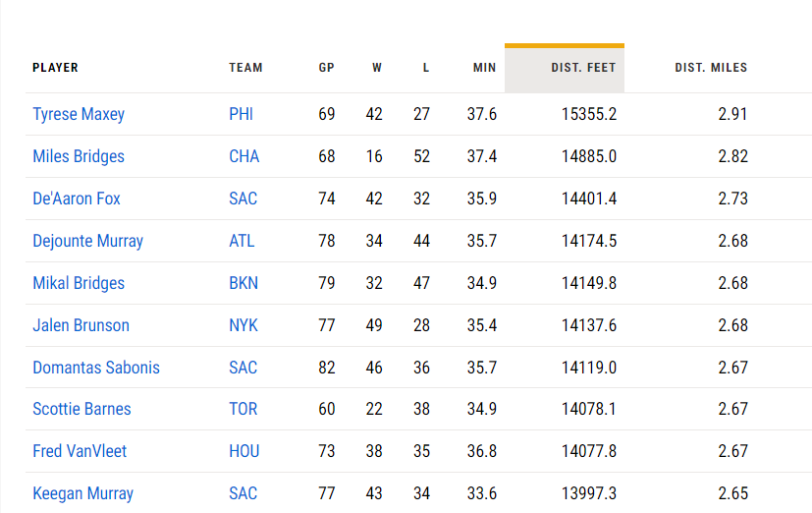Click the CHA team link
The height and width of the screenshot is (513, 812).
(x=243, y=156)
